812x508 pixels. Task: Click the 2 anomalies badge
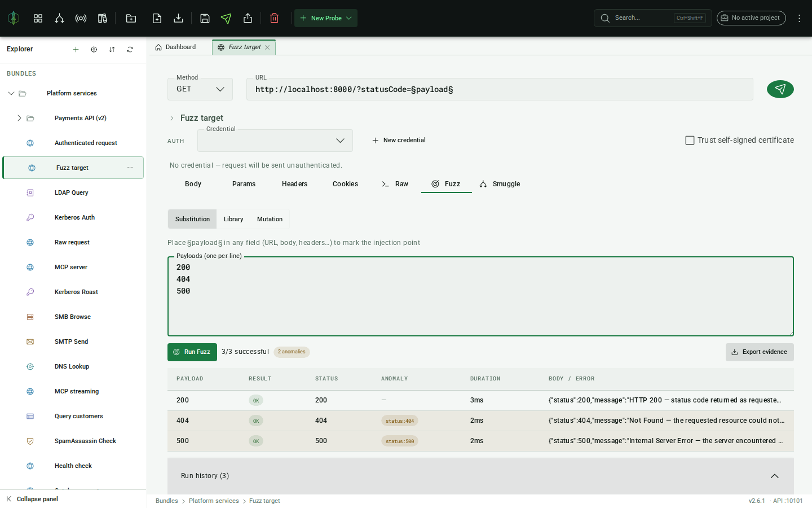pos(292,352)
